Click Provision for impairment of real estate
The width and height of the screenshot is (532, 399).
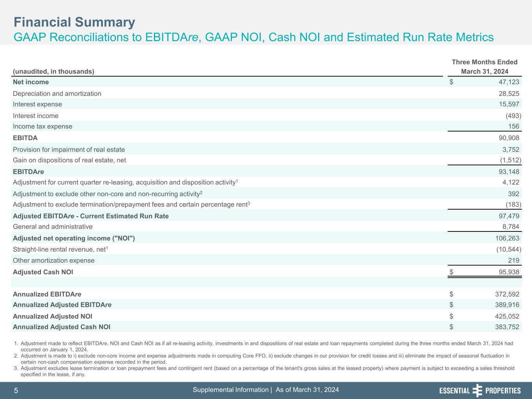coord(69,150)
